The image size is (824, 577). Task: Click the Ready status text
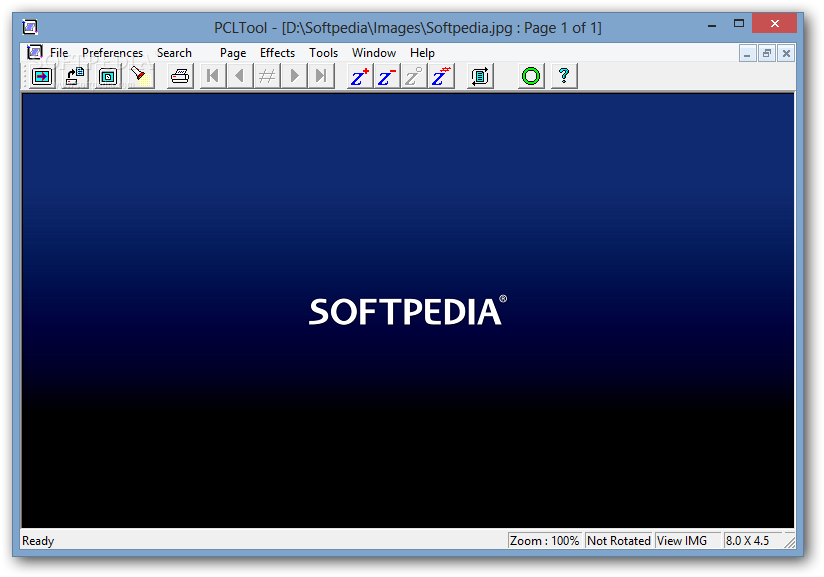coord(38,541)
